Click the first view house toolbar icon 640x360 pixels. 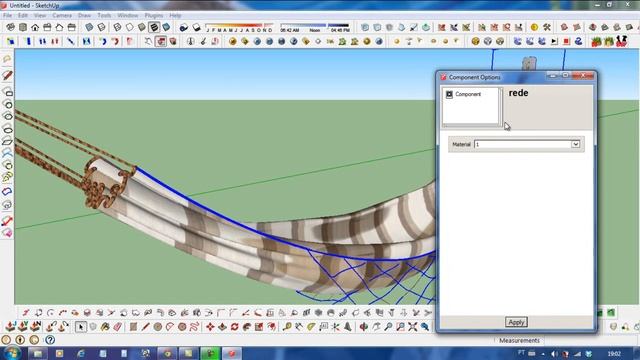[x=35, y=27]
